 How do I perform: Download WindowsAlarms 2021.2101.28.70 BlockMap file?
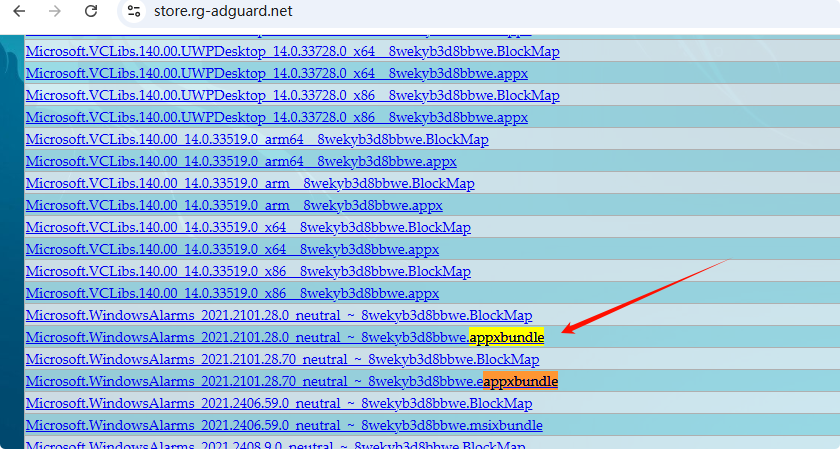(282, 359)
